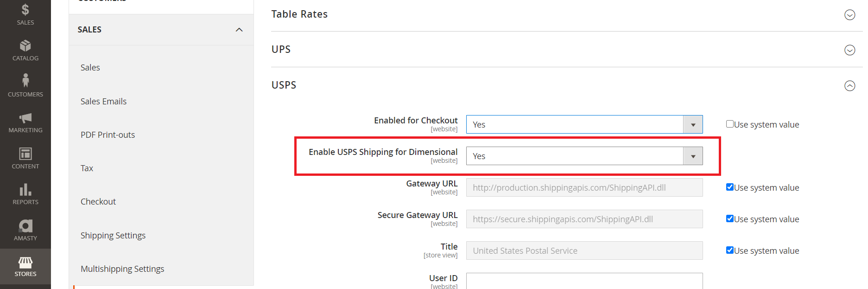Open Shipping Settings in the sidebar
Image resolution: width=868 pixels, height=289 pixels.
(113, 235)
